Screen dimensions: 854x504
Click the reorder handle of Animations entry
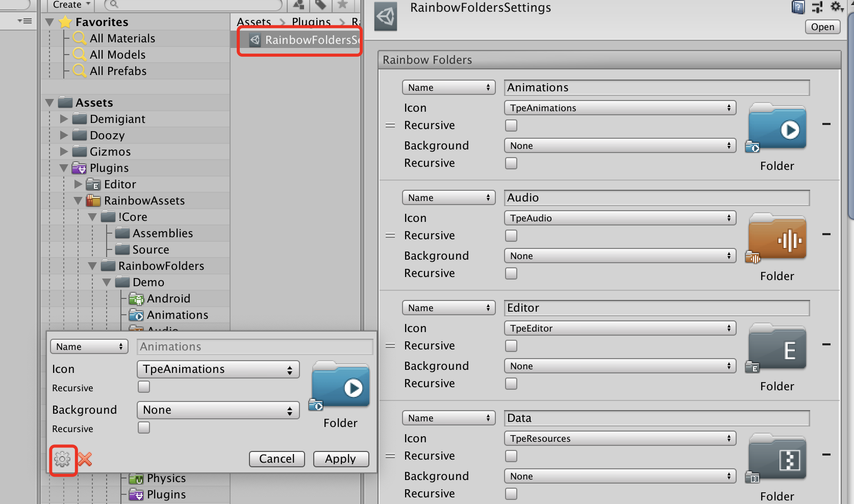tap(390, 125)
